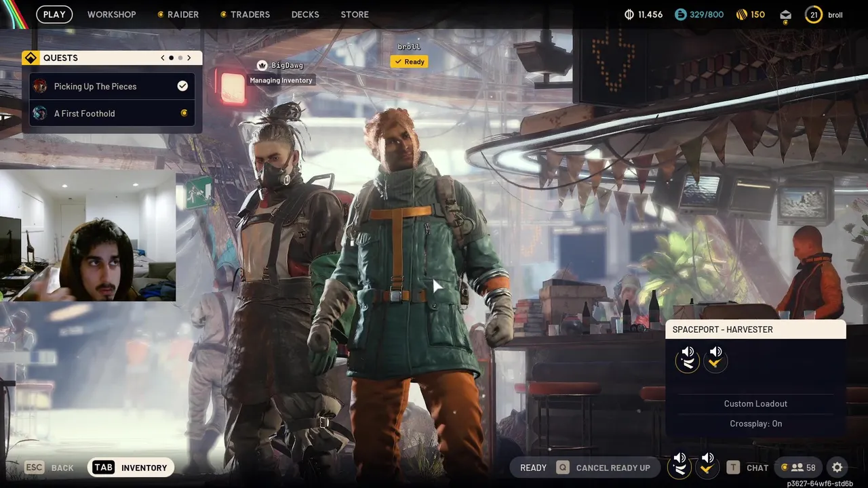This screenshot has width=868, height=488.
Task: Click the coin currency icon beside 11.456
Action: tap(629, 14)
